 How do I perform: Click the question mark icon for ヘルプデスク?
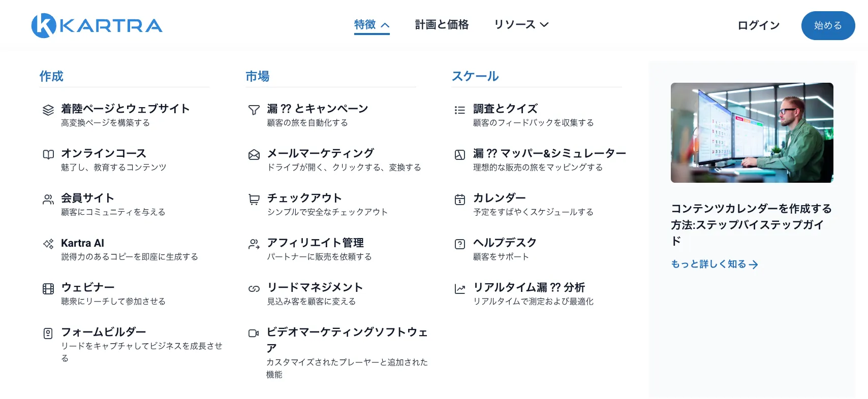pyautogui.click(x=460, y=244)
